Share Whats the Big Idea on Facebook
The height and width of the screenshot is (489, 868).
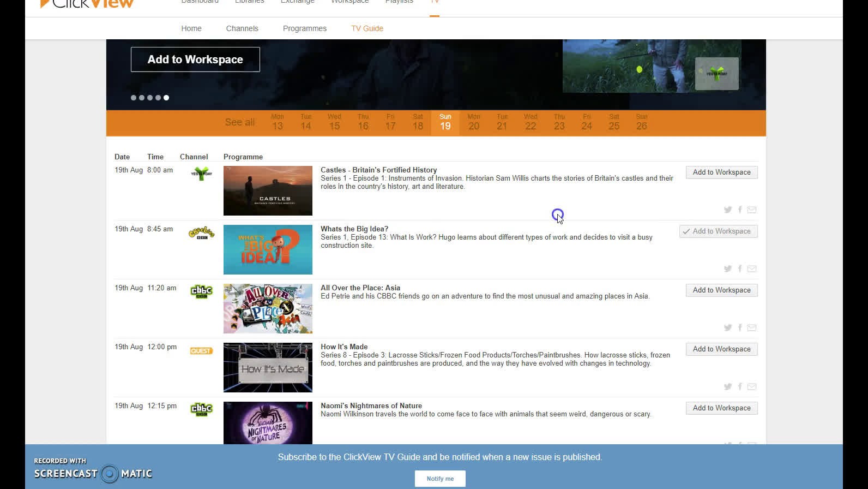(x=740, y=269)
